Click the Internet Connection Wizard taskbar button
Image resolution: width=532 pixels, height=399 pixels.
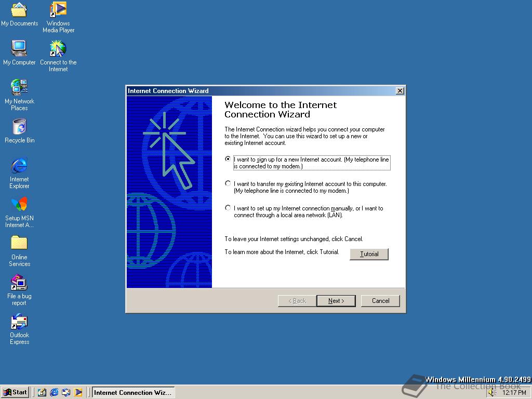point(134,392)
